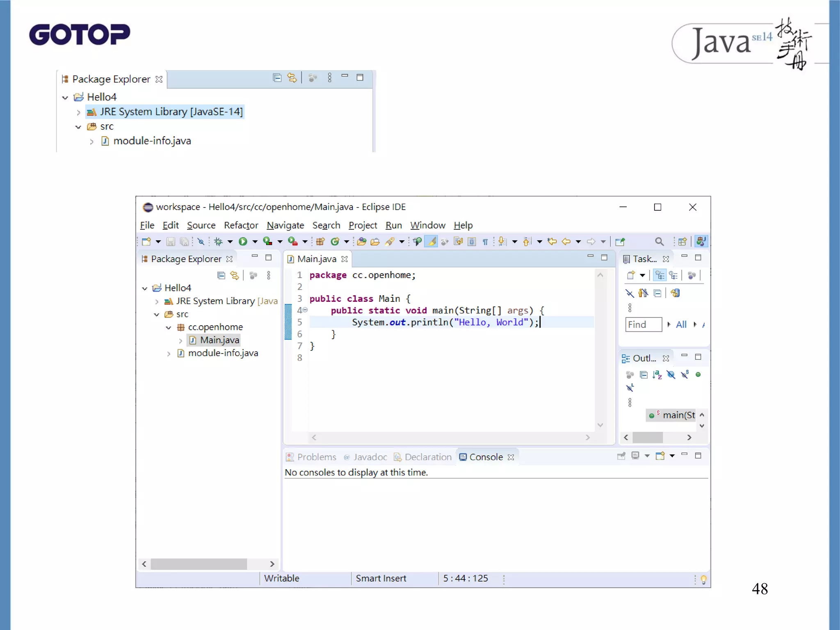This screenshot has width=840, height=630.
Task: Click All link in Task List
Action: tap(681, 324)
